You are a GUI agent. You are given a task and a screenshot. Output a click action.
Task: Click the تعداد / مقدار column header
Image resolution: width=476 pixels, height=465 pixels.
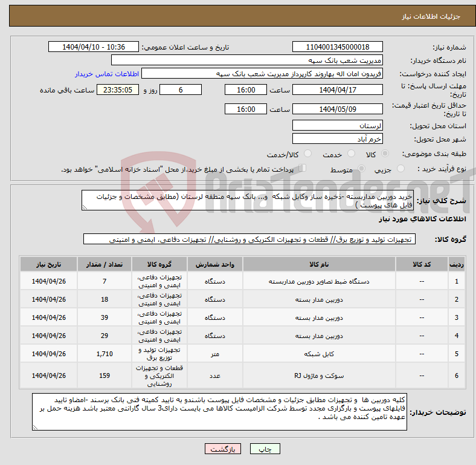pos(105,264)
